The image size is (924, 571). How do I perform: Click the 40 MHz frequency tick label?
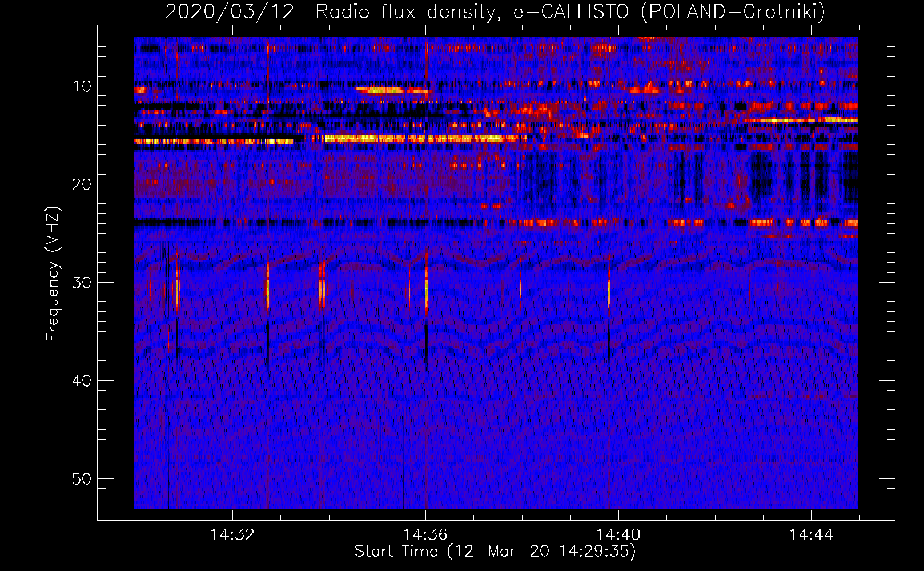point(82,381)
